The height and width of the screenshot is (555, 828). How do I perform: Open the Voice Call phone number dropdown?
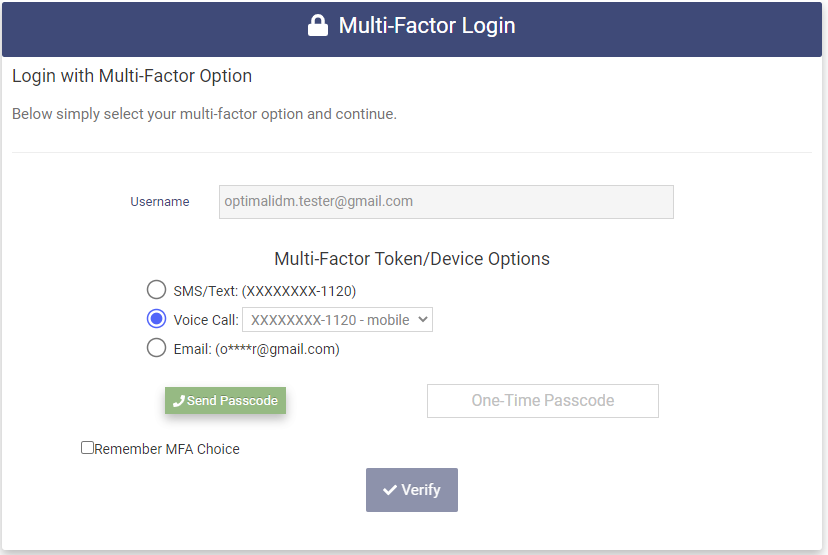337,320
